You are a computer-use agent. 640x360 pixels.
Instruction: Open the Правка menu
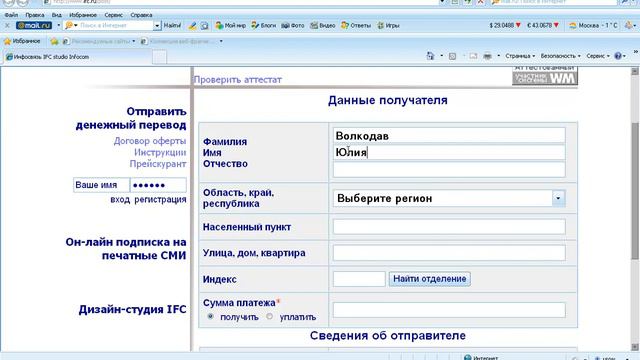[x=34, y=15]
